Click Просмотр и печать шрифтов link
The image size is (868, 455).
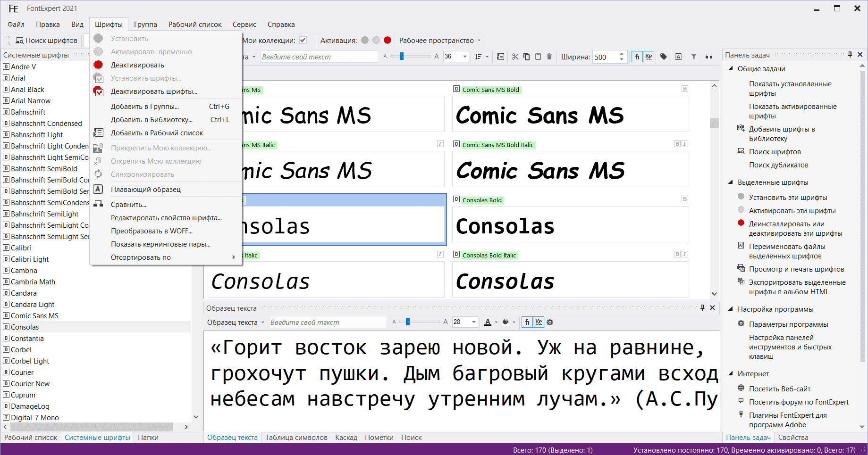[797, 269]
